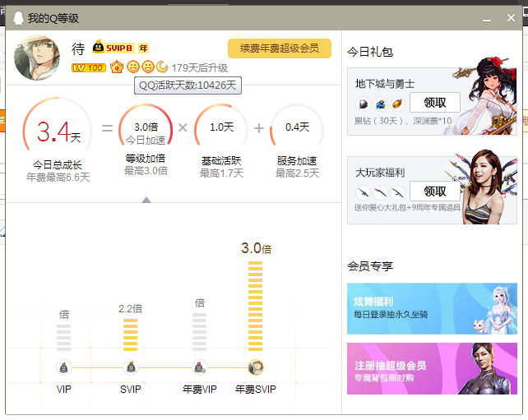The image size is (528, 420).
Task: Select the SVIP label on chart
Action: [x=131, y=390]
